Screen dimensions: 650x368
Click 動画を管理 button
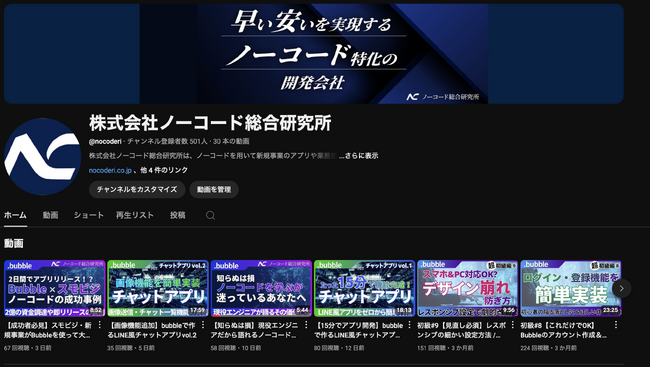point(214,189)
